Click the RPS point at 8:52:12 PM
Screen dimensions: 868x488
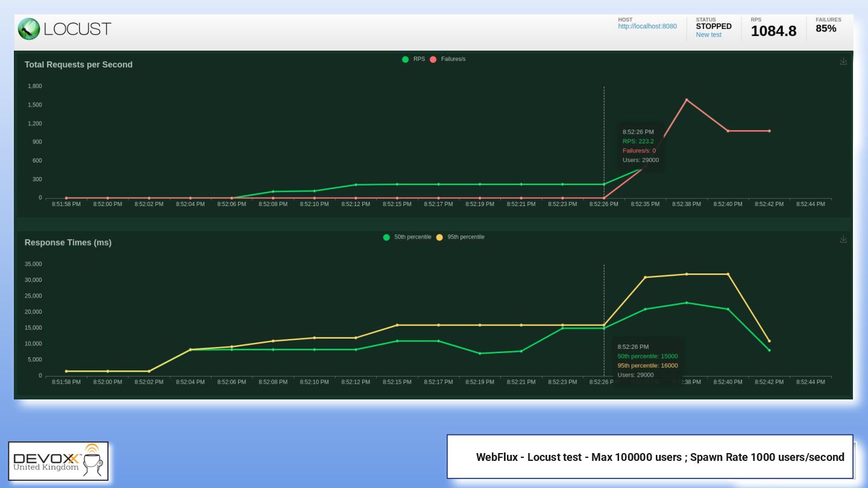(x=356, y=185)
